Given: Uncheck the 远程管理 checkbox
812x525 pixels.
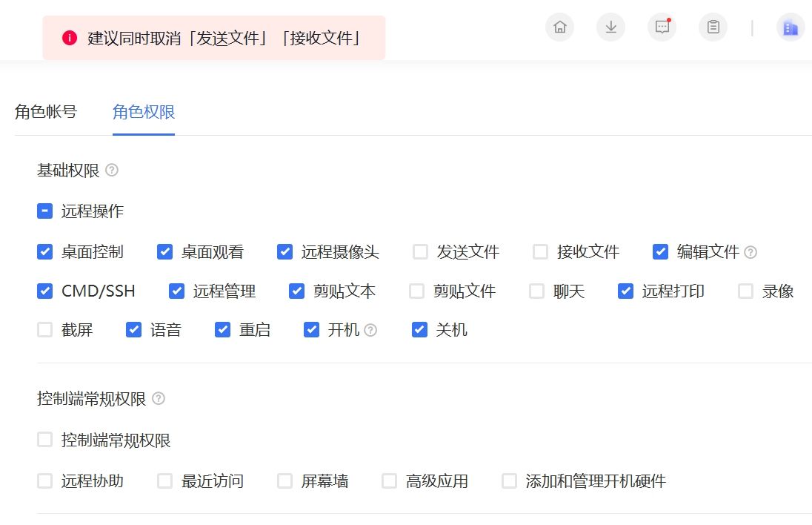Looking at the screenshot, I should click(176, 291).
